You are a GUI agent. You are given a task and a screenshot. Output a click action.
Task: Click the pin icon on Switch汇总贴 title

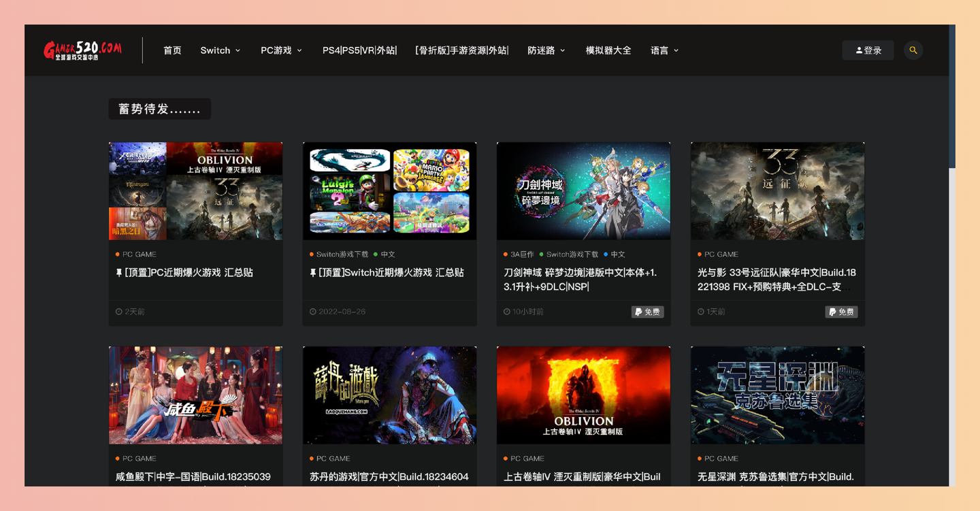tap(313, 273)
